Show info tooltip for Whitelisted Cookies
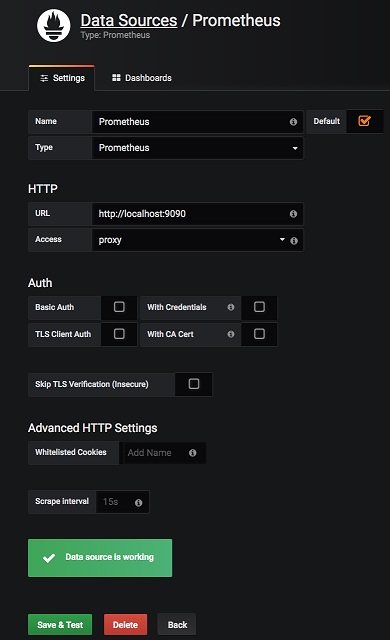This screenshot has width=390, height=640. tap(193, 453)
